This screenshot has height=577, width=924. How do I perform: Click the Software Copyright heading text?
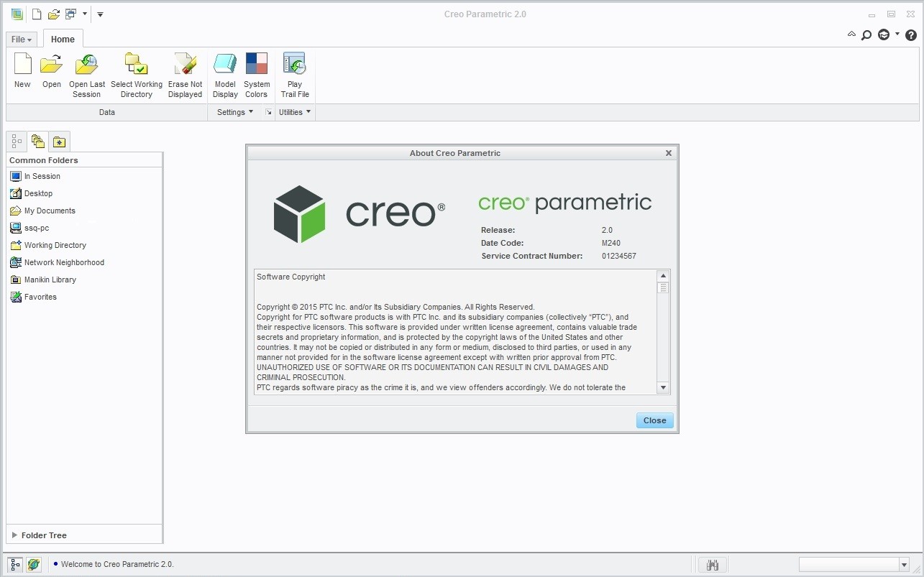pos(291,277)
